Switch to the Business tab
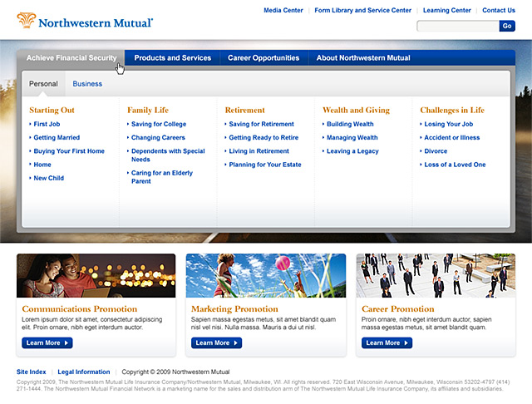This screenshot has width=532, height=404. (87, 84)
